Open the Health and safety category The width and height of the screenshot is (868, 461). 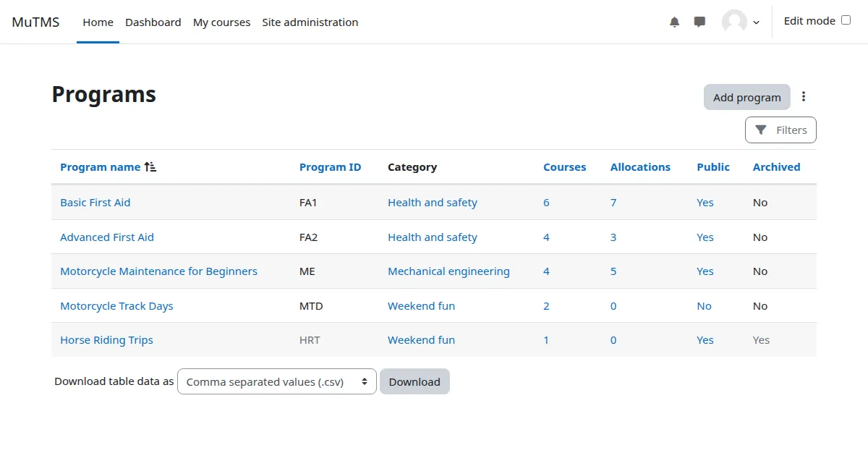pos(432,202)
